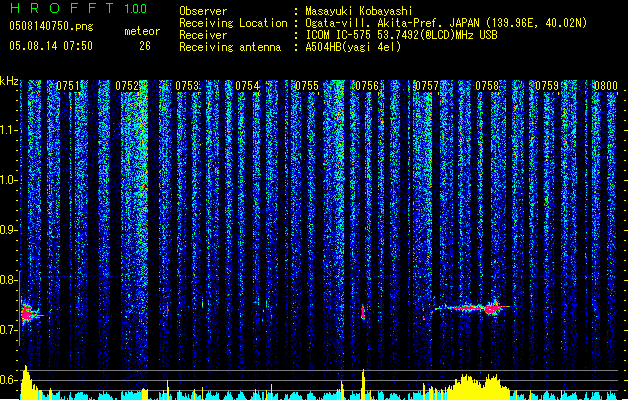Click the Observer field label

pos(203,11)
